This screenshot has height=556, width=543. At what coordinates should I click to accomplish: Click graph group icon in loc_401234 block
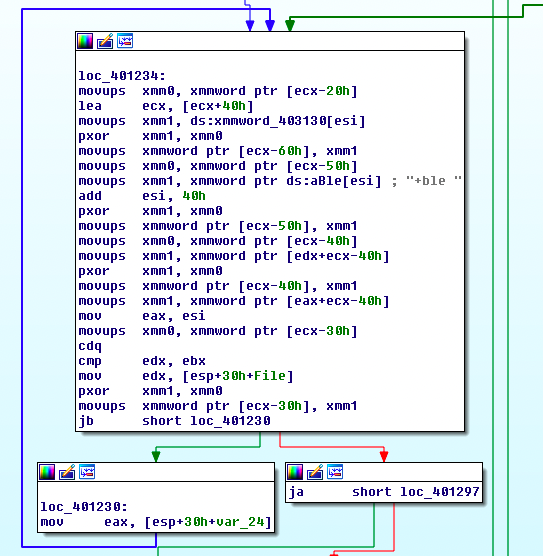(125, 41)
